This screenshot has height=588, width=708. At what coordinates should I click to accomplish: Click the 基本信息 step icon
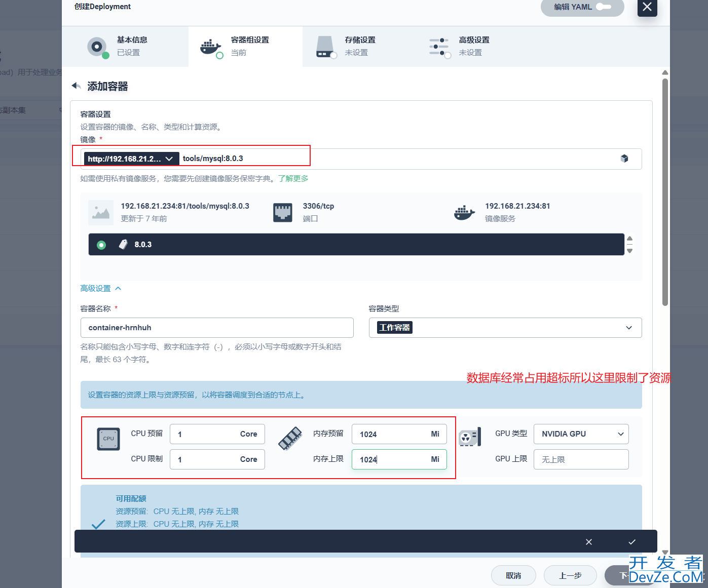(x=97, y=47)
